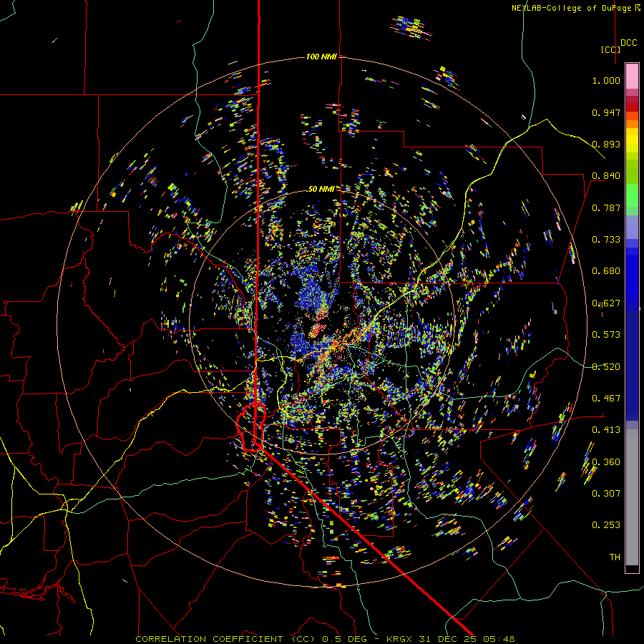Click the TH label at the legend bottom
The height and width of the screenshot is (644, 644).
click(615, 557)
